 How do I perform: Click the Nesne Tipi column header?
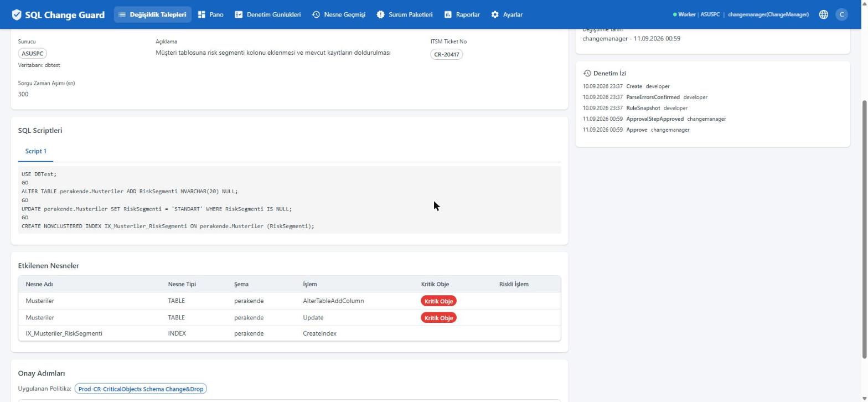point(182,284)
